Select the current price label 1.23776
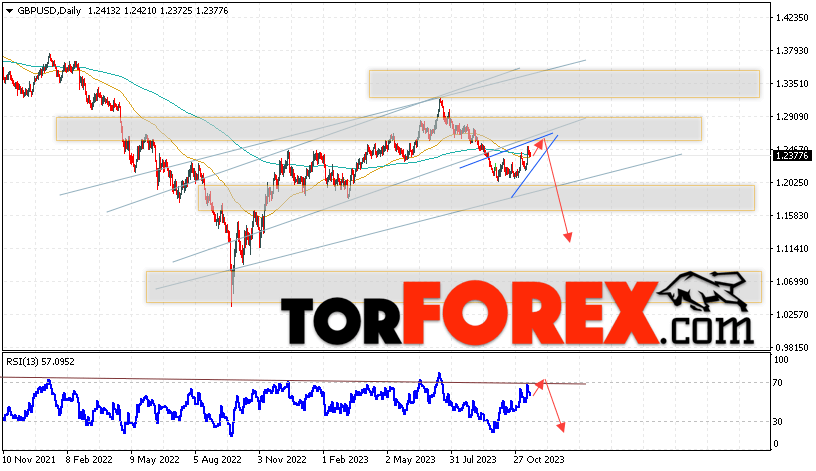The image size is (816, 471). click(x=792, y=155)
